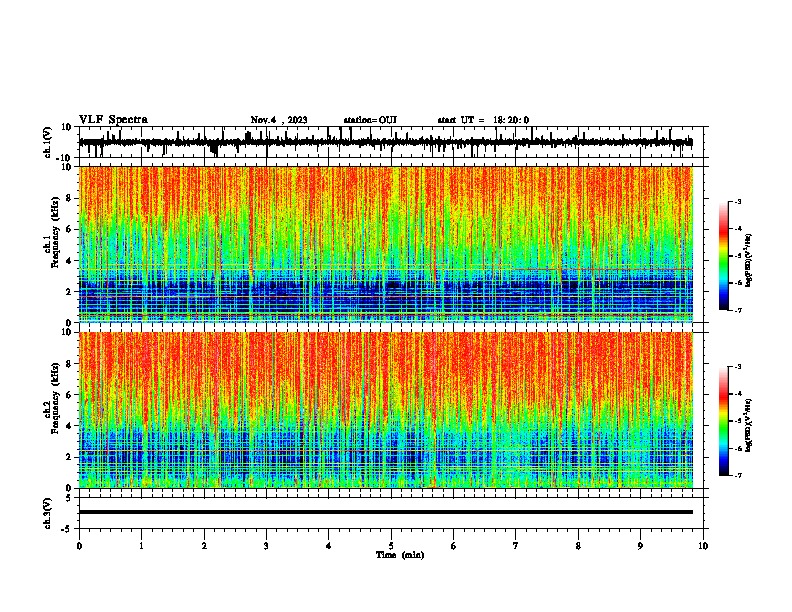Click the "-7" label on ch.2 colorbar
The height and width of the screenshot is (612, 792).
pos(738,475)
